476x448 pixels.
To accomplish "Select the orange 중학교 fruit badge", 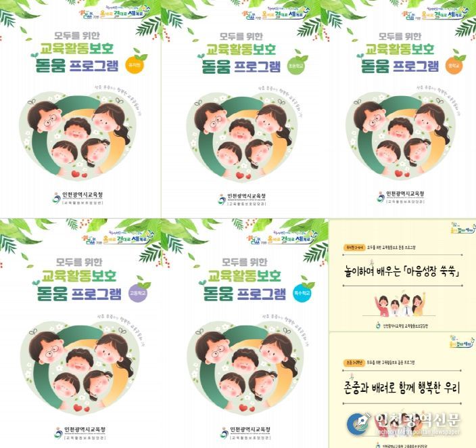I will click(455, 64).
